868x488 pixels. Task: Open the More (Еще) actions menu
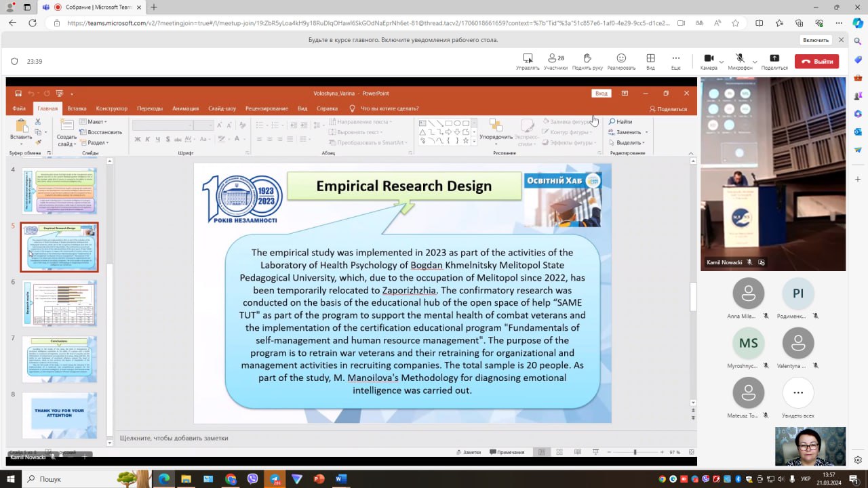[x=675, y=59]
